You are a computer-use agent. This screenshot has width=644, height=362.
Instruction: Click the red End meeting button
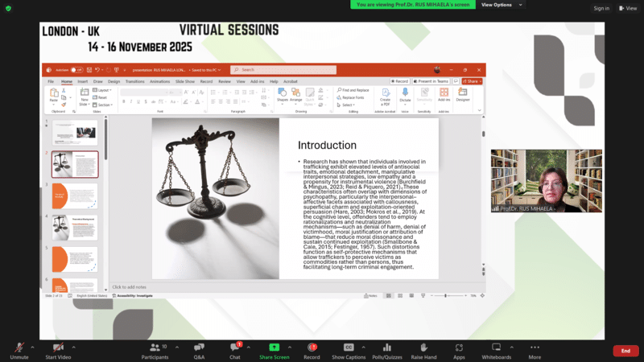[625, 351]
